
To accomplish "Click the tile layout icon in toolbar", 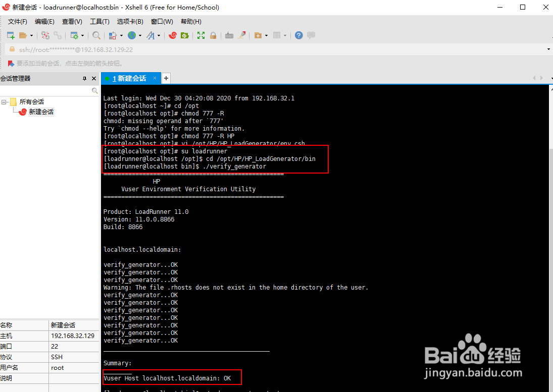I will coord(277,35).
